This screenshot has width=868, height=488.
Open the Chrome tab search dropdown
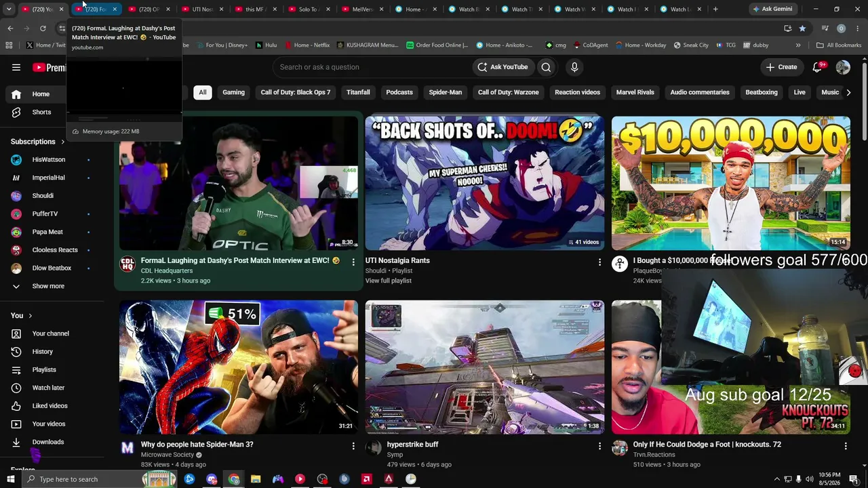point(9,9)
